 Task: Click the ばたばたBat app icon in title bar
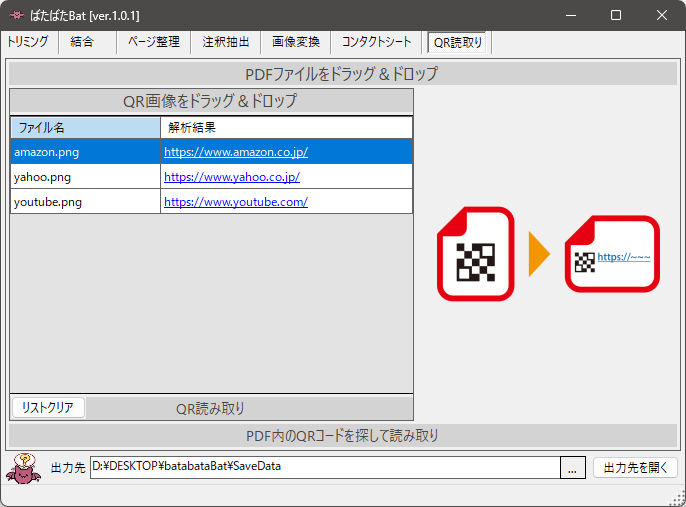pos(17,16)
